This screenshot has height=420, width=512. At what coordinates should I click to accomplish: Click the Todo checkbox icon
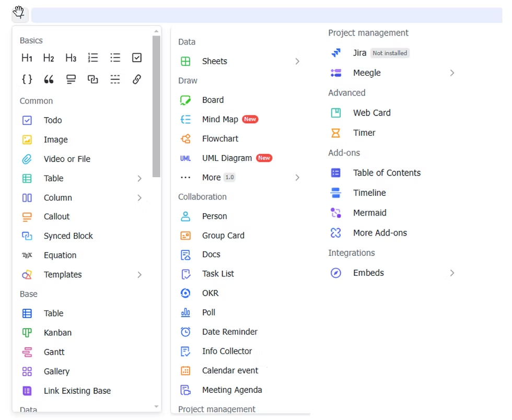point(27,120)
